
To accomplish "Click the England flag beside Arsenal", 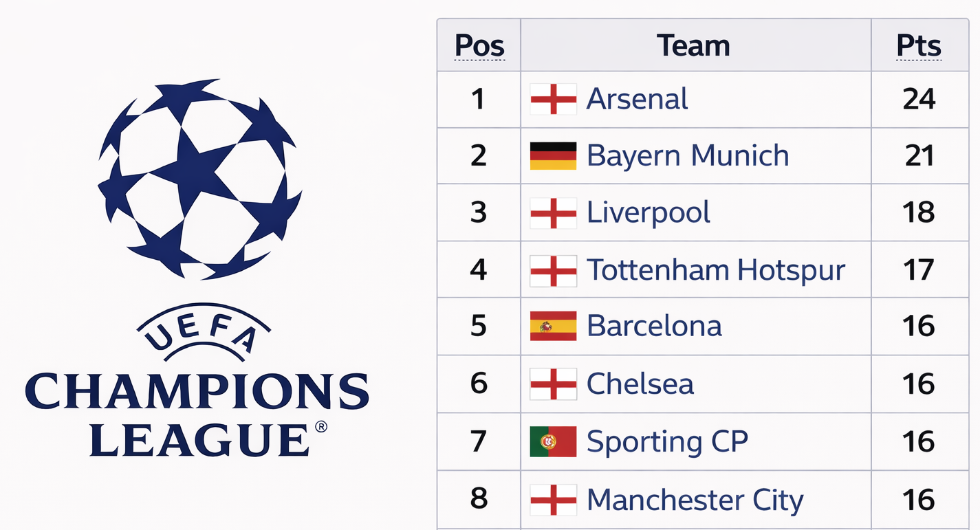I will [553, 99].
